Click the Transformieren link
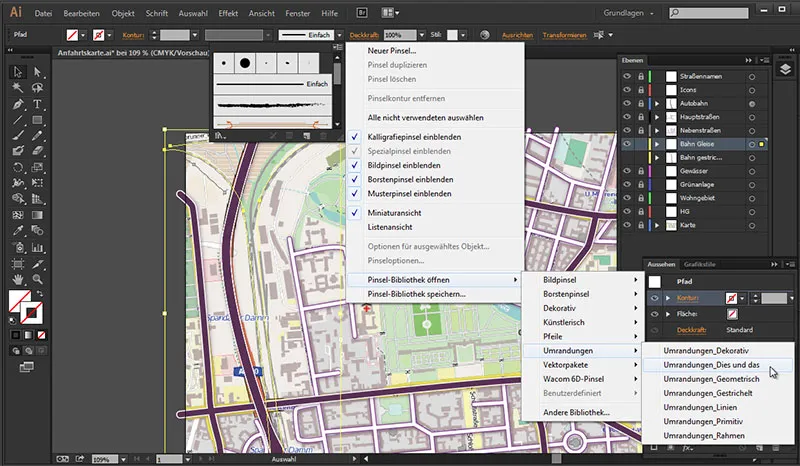The height and width of the screenshot is (466, 800). 564,35
